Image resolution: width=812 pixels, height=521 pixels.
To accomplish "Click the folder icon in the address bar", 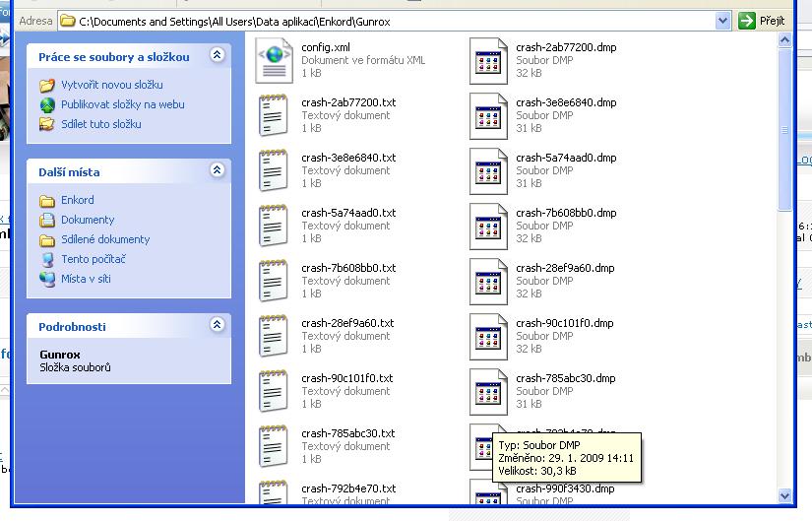I will [x=68, y=21].
